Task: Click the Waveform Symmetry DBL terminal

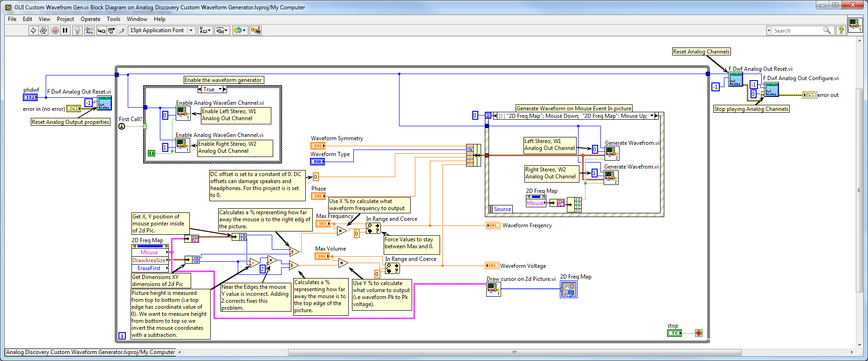Action: [x=318, y=146]
